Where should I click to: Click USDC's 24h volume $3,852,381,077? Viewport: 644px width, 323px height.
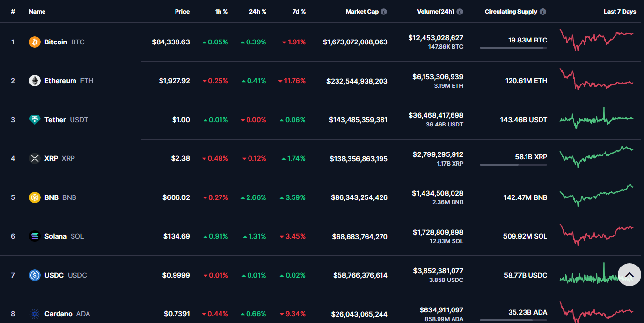pos(438,271)
